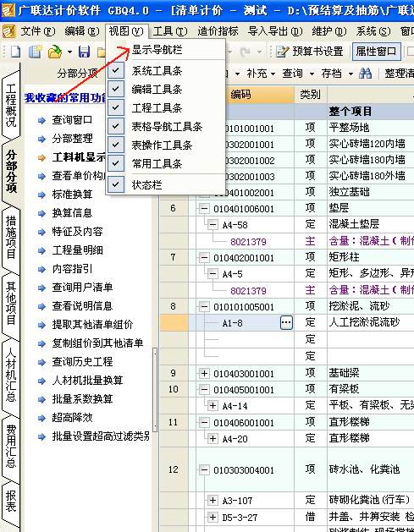Click the splitter handle between panel and table
The height and width of the screenshot is (532, 414).
pyautogui.click(x=155, y=390)
